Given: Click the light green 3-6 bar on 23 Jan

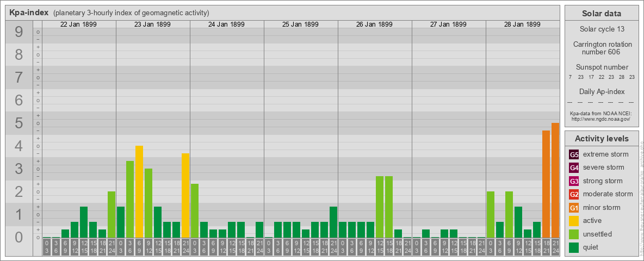Looking at the screenshot, I should pos(130,200).
